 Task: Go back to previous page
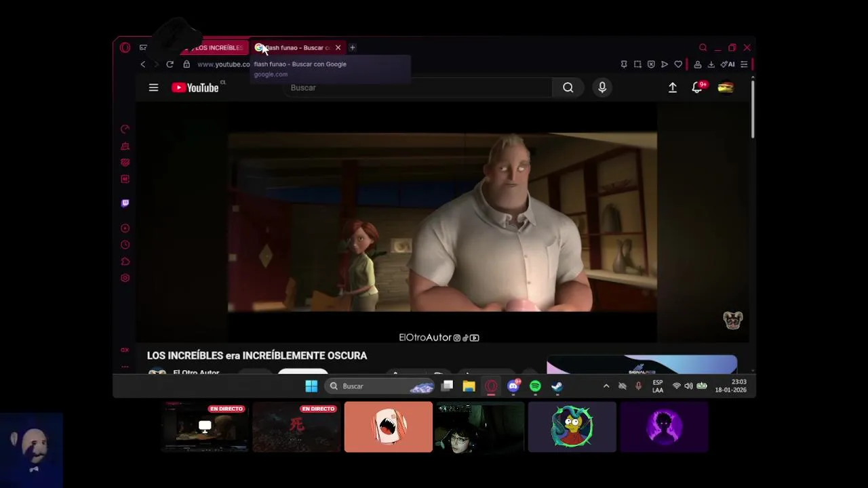pos(143,64)
